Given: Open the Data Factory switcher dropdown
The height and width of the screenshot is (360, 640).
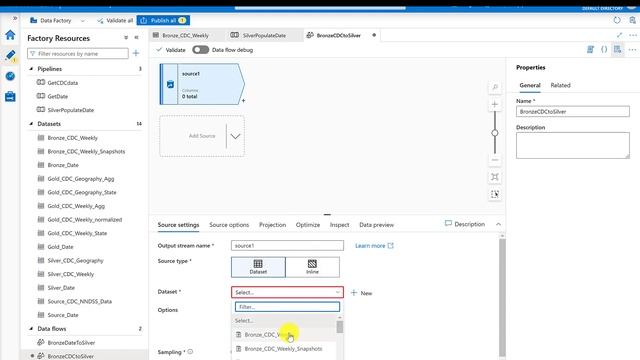Looking at the screenshot, I should point(82,20).
